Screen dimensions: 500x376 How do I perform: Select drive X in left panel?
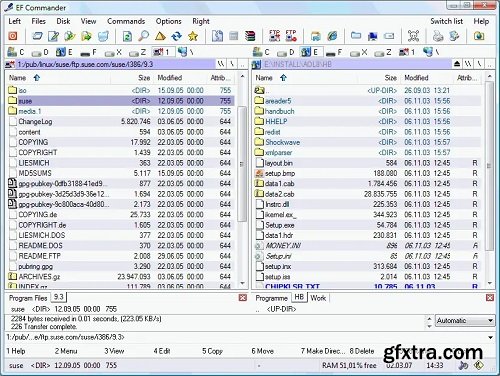point(113,52)
